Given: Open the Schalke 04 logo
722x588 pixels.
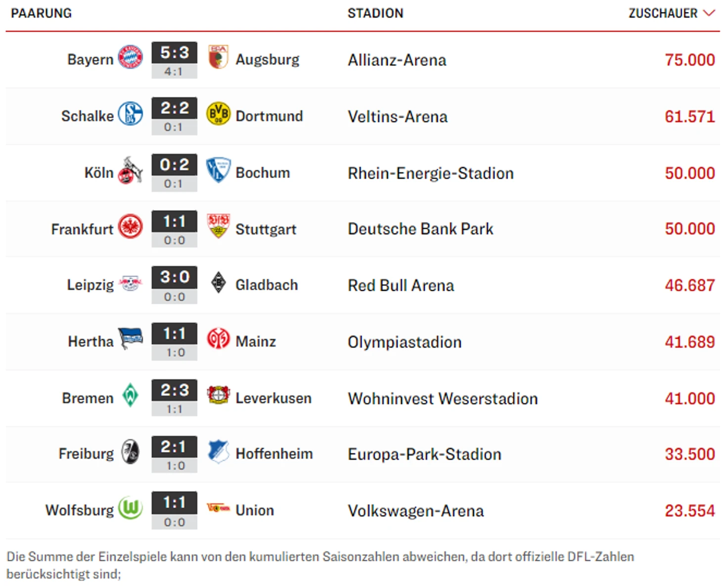Looking at the screenshot, I should coord(131,114).
